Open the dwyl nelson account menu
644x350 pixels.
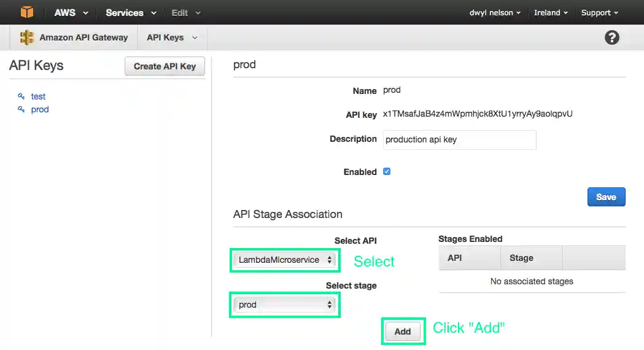pyautogui.click(x=495, y=13)
